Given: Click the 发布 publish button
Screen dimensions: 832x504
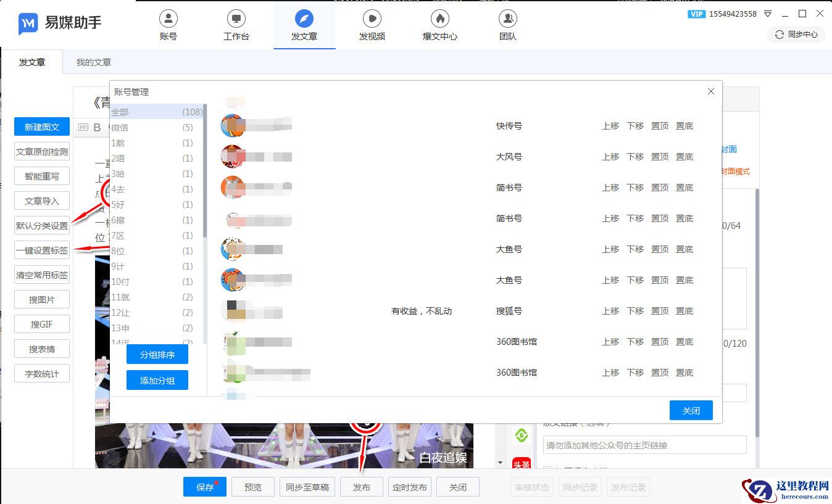Looking at the screenshot, I should coord(362,487).
